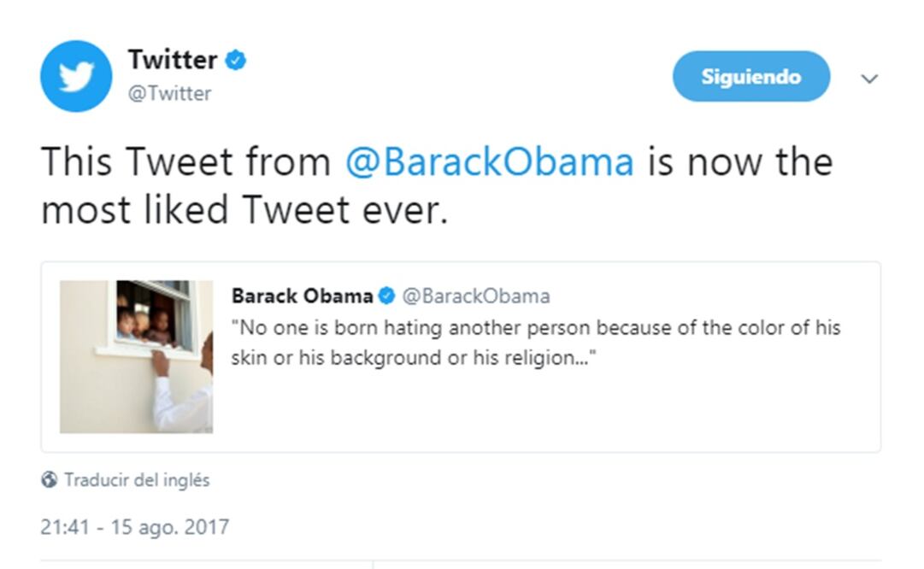Open the Twitter display name profile link
924x569 pixels.
click(173, 60)
